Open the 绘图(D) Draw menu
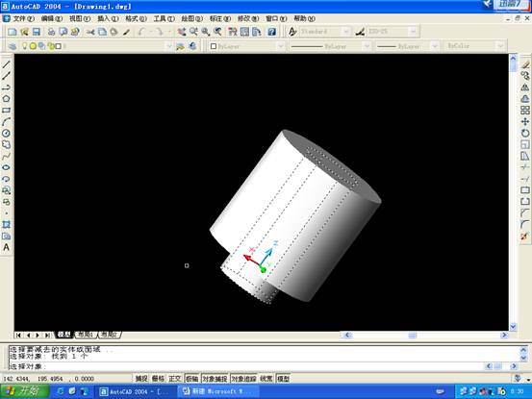 click(x=191, y=18)
